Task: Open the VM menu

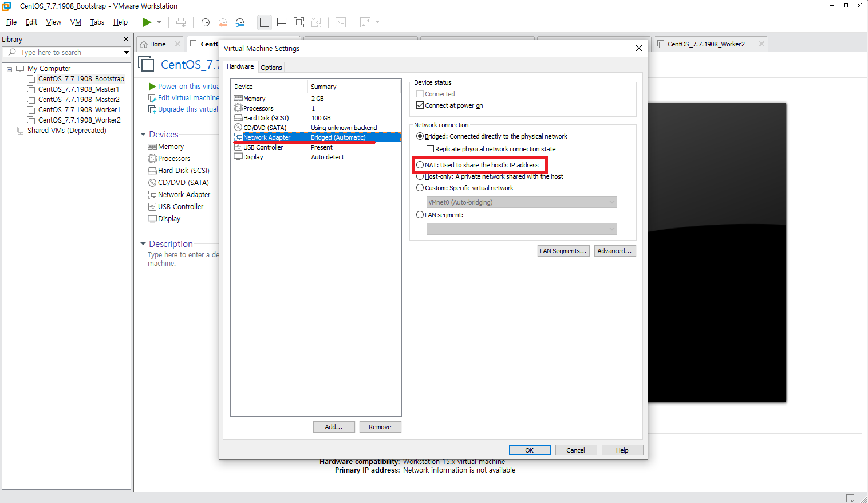Action: click(x=76, y=22)
